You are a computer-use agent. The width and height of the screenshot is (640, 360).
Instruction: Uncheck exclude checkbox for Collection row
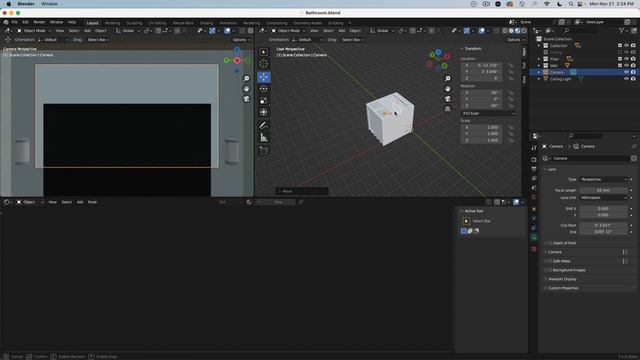coord(620,46)
